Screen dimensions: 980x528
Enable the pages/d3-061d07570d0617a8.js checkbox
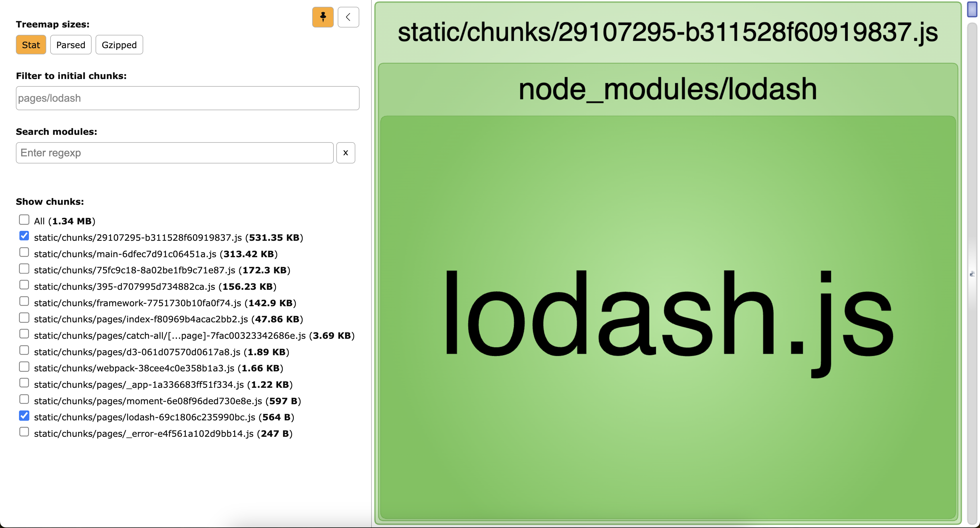point(24,350)
